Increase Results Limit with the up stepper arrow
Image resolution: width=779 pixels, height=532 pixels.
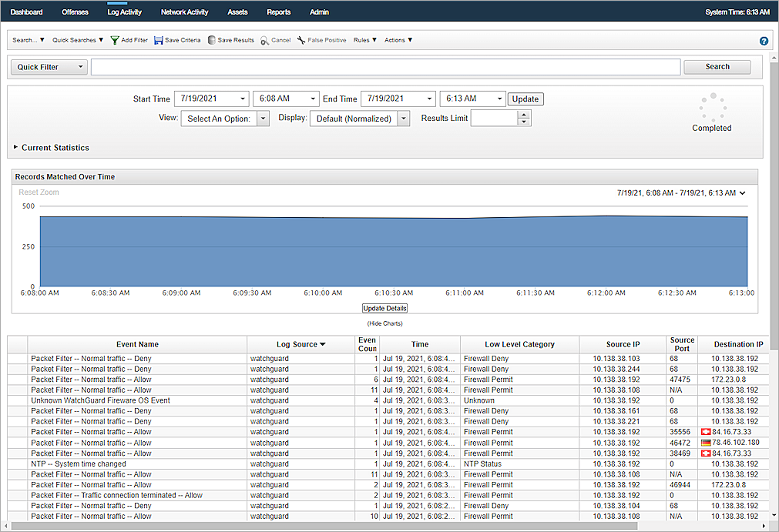(x=524, y=115)
